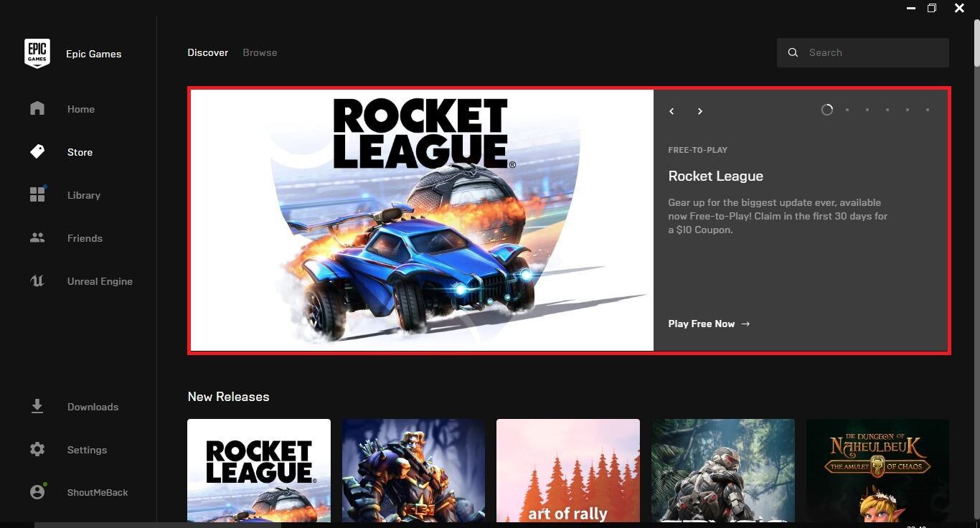Select the Store tag icon

click(x=37, y=151)
